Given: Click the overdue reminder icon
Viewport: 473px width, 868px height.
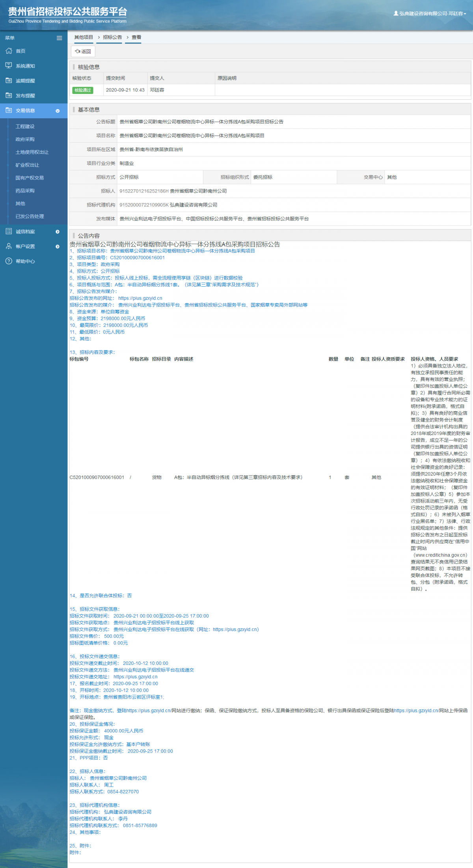Looking at the screenshot, I should point(9,80).
